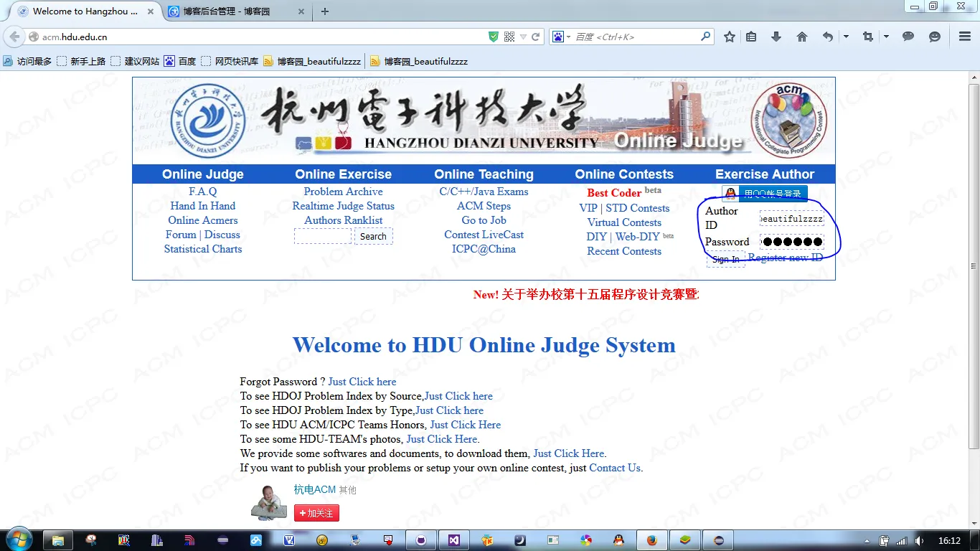Switch to Firefox in the taskbar
Screen dimensions: 980x551
pyautogui.click(x=651, y=540)
